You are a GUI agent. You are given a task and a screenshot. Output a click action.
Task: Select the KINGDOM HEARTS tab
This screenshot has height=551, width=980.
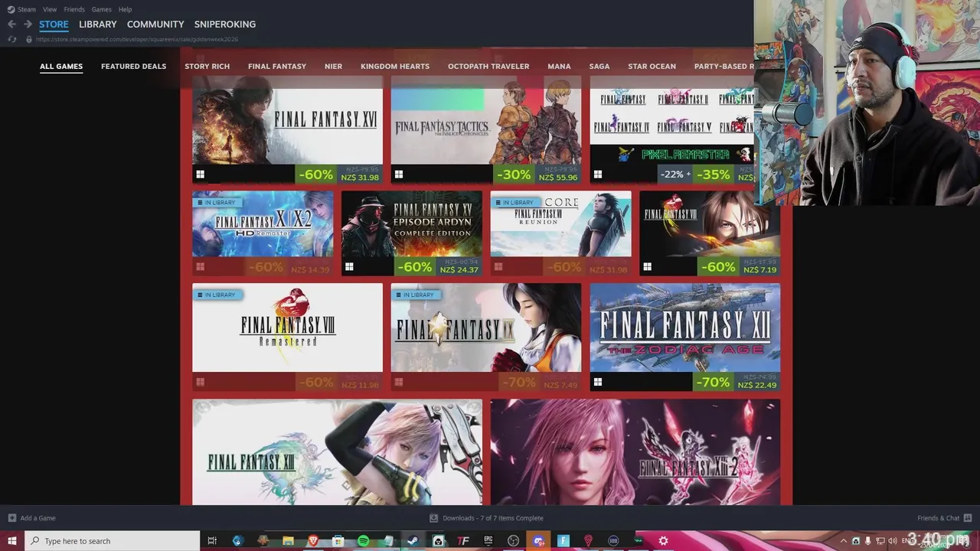[x=395, y=67]
